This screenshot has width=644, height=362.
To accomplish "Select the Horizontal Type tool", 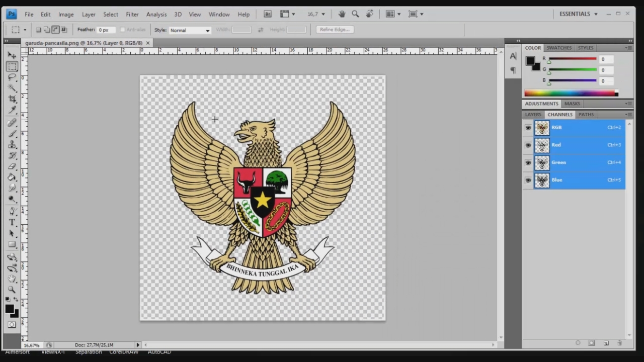I will (12, 222).
